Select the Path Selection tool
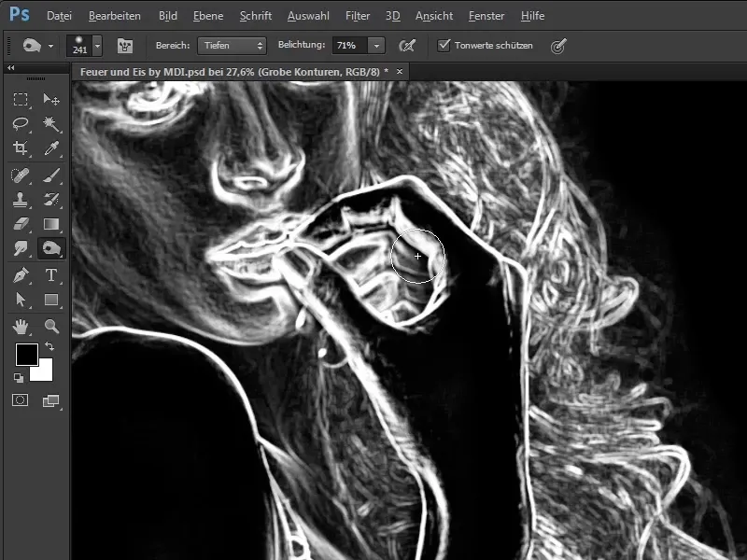This screenshot has width=747, height=560. pyautogui.click(x=20, y=300)
